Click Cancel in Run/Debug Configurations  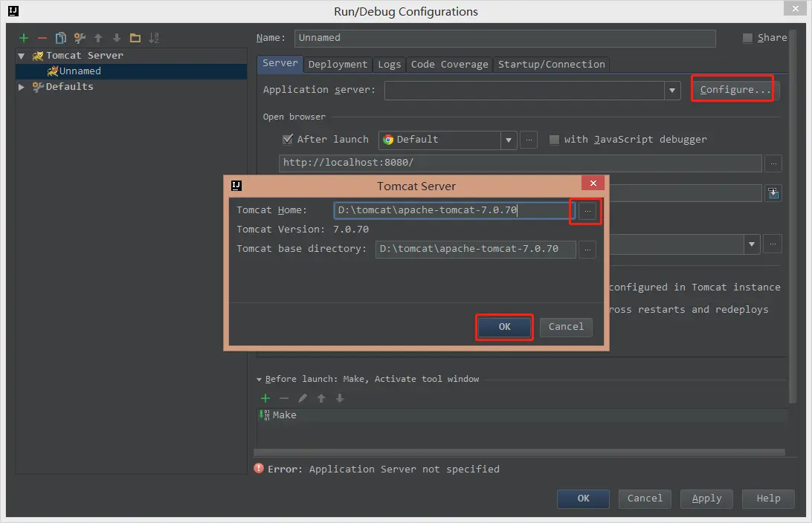pos(645,498)
